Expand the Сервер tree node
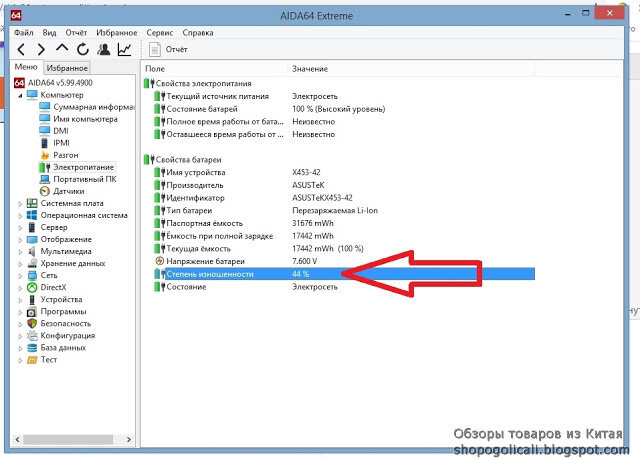This screenshot has width=640, height=458. [20, 228]
